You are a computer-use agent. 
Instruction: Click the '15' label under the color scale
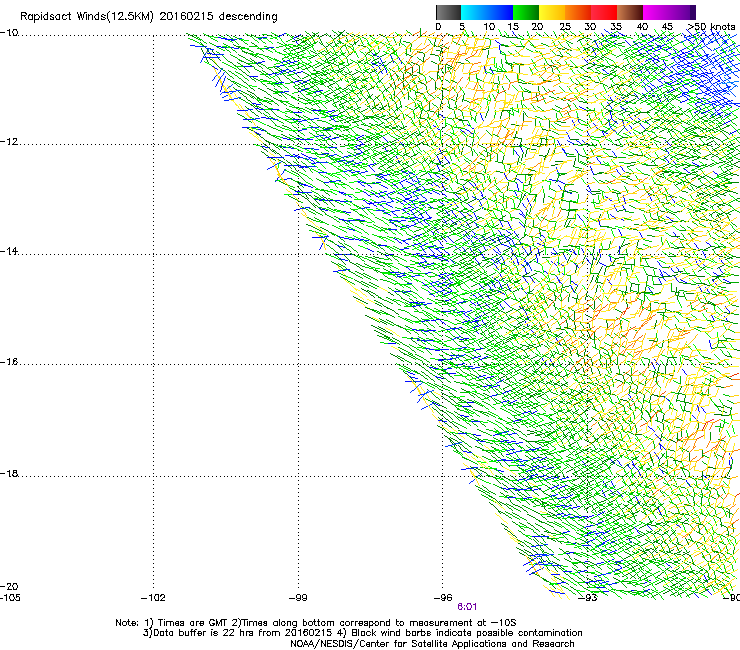513,27
